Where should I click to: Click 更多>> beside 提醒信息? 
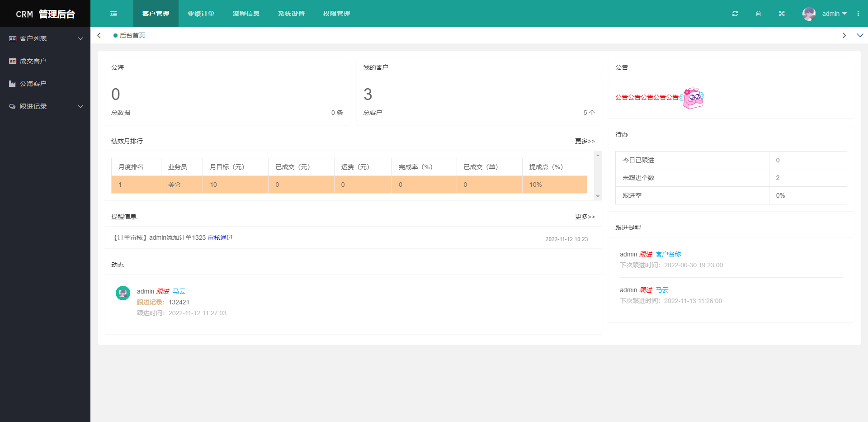pos(585,217)
